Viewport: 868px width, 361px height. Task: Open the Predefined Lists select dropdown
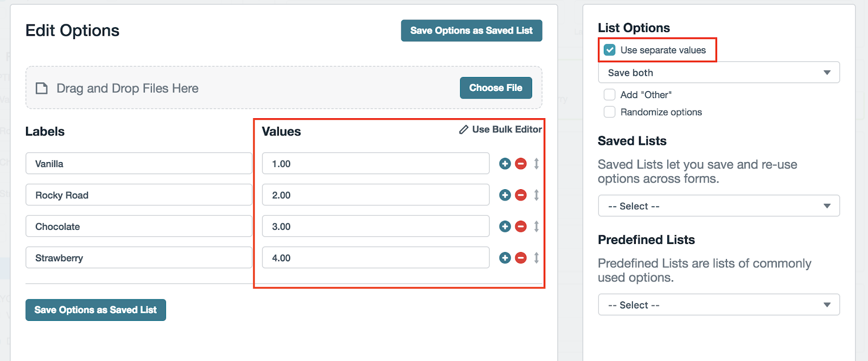click(718, 305)
